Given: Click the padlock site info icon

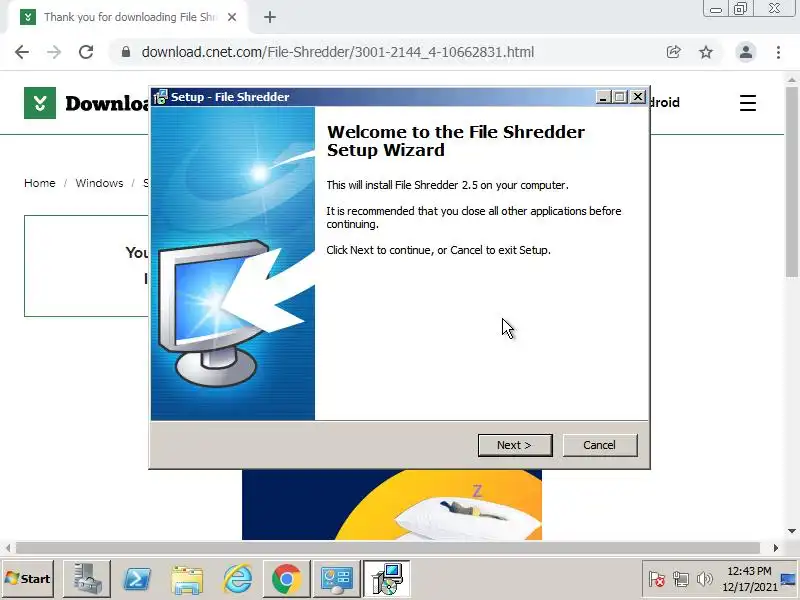Looking at the screenshot, I should point(126,52).
